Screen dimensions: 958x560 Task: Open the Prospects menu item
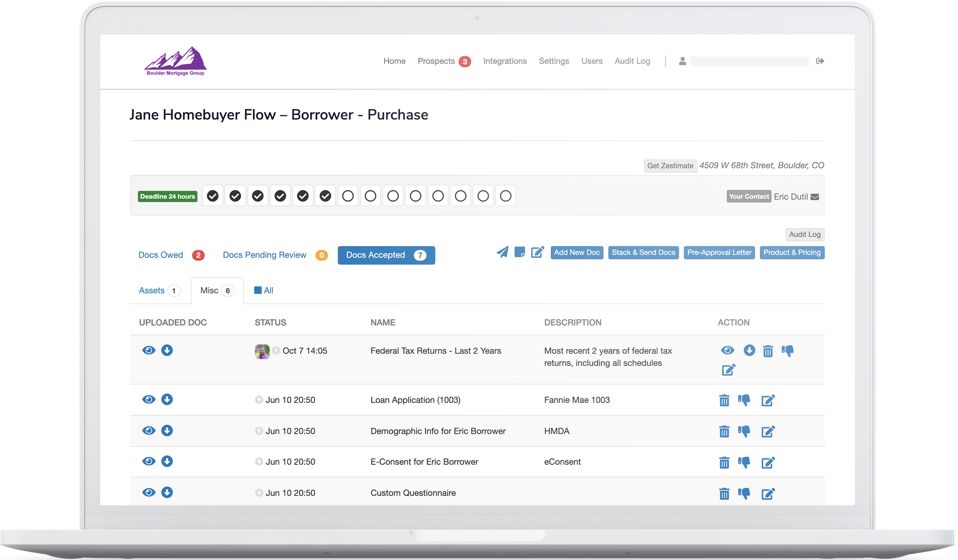pos(436,61)
